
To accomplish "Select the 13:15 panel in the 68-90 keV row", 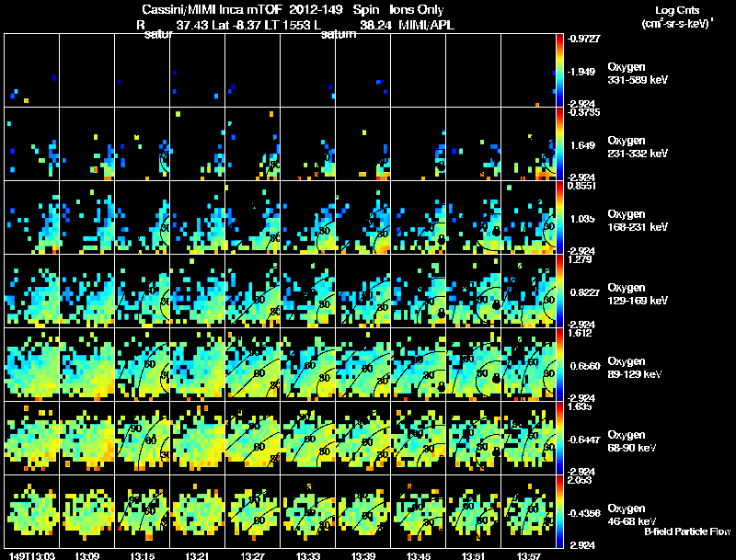I will pos(143,438).
